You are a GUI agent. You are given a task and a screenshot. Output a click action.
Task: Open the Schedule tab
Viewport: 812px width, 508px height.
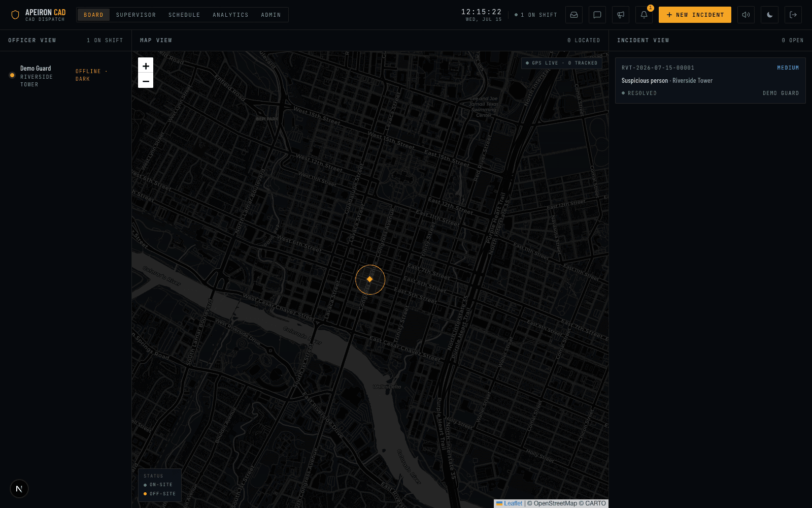pyautogui.click(x=184, y=15)
